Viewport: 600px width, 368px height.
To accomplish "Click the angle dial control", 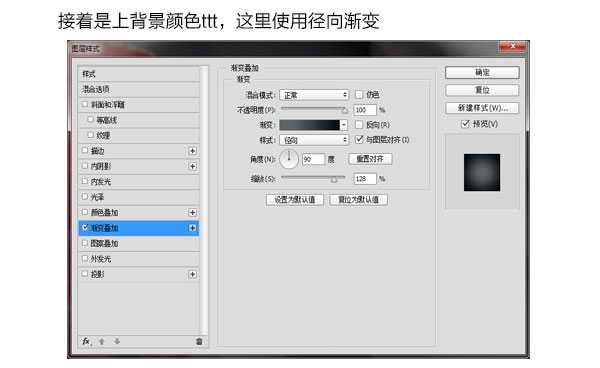I will (289, 159).
